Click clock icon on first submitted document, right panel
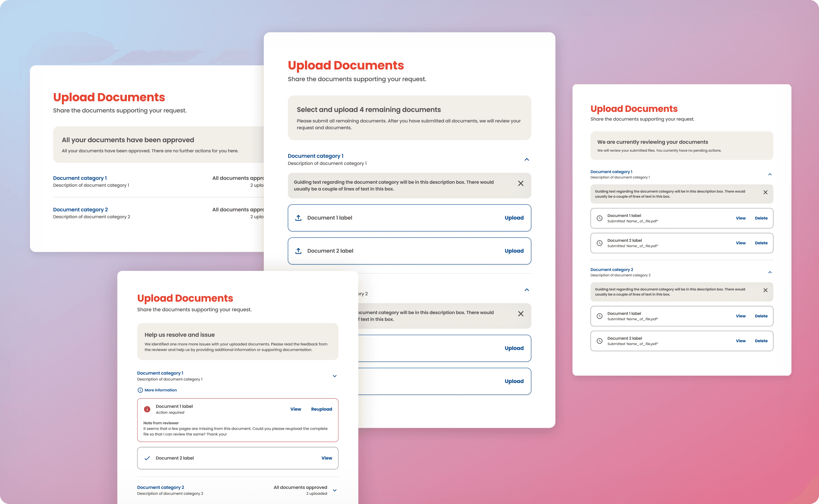 click(x=599, y=218)
